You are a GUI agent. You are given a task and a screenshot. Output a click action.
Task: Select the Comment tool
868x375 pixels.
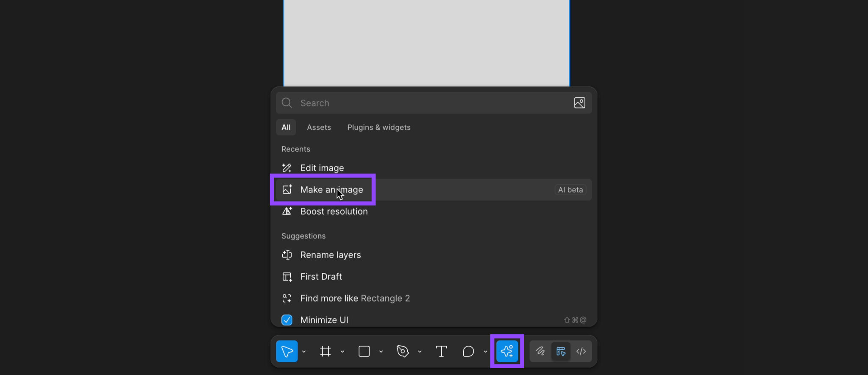pos(468,351)
